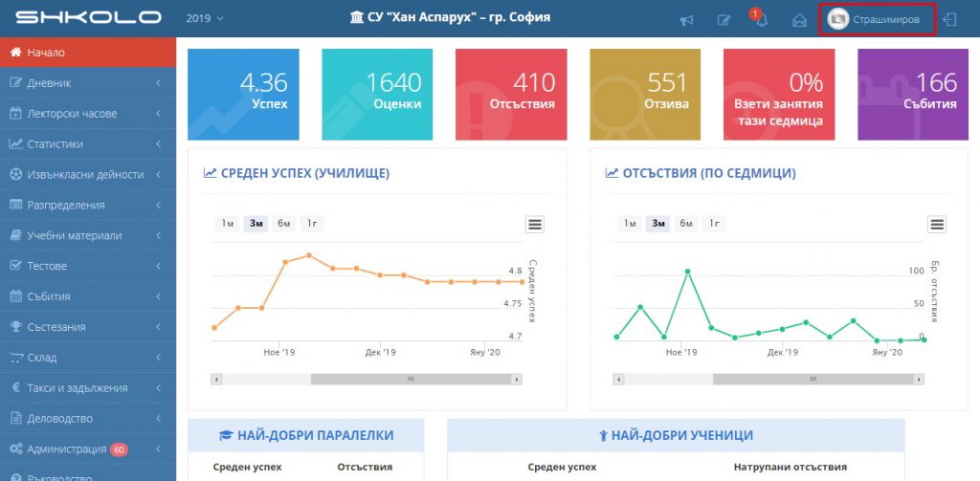Expand the Тестове chevron

[x=159, y=266]
